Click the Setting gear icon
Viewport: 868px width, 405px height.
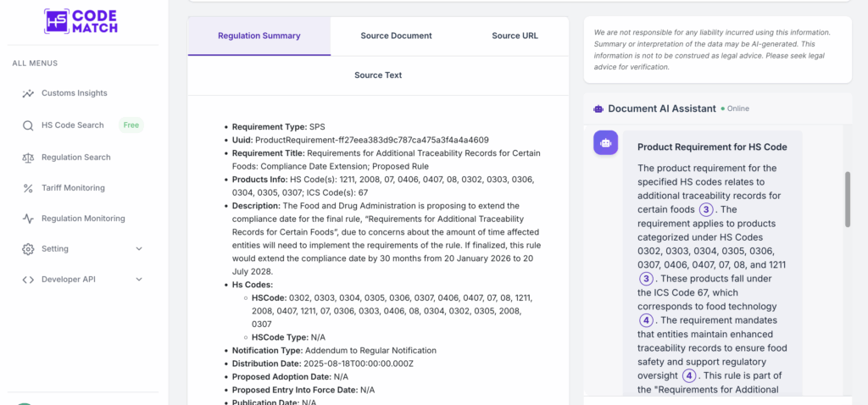28,249
